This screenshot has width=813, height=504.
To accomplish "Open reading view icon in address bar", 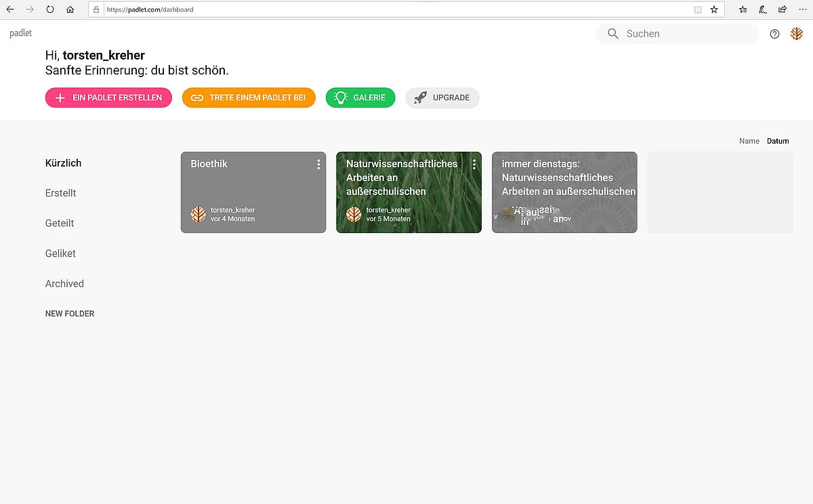I will (x=698, y=9).
